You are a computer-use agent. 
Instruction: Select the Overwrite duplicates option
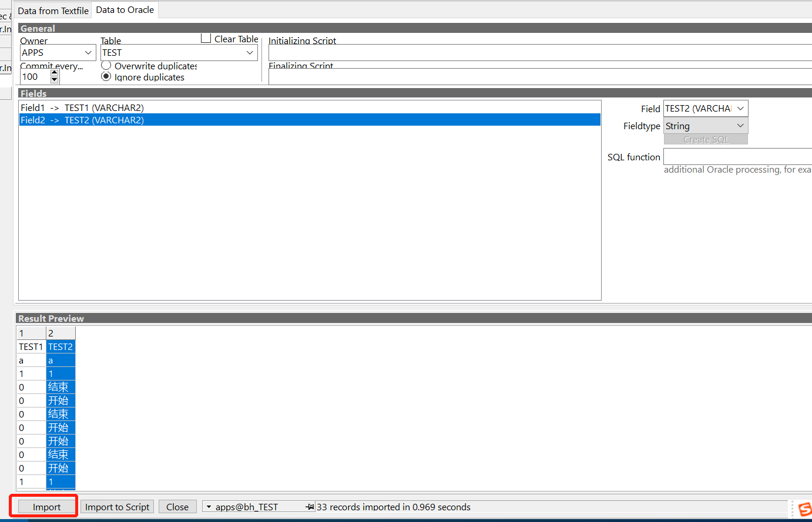pyautogui.click(x=106, y=65)
